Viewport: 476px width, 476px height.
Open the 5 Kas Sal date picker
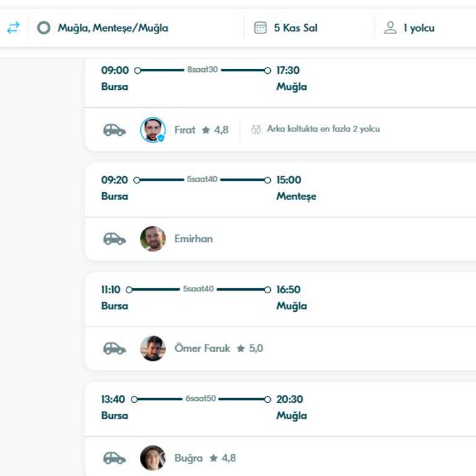point(296,28)
